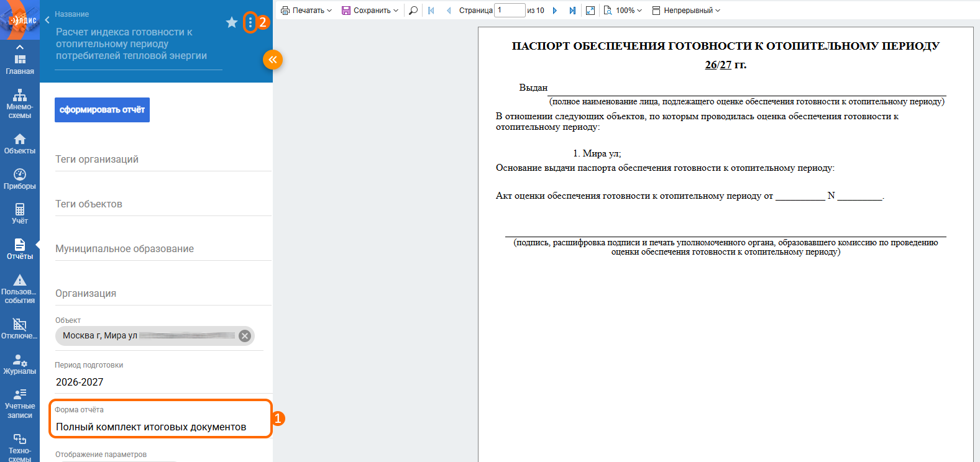This screenshot has width=980, height=462.
Task: Click the document heading ПАСПОРТ ОБЕСПЕЧЕНИЯ ГОТОВНОСТИ
Action: (725, 46)
